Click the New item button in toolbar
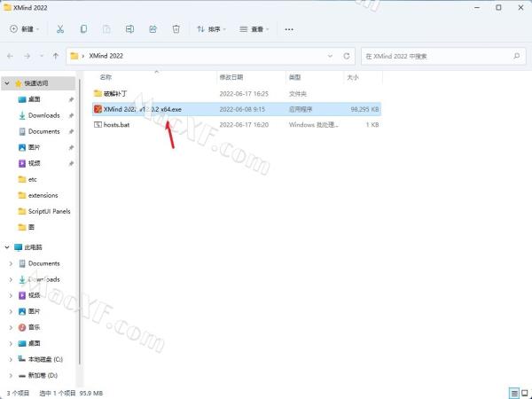Image resolution: width=532 pixels, height=399 pixels. tap(24, 29)
